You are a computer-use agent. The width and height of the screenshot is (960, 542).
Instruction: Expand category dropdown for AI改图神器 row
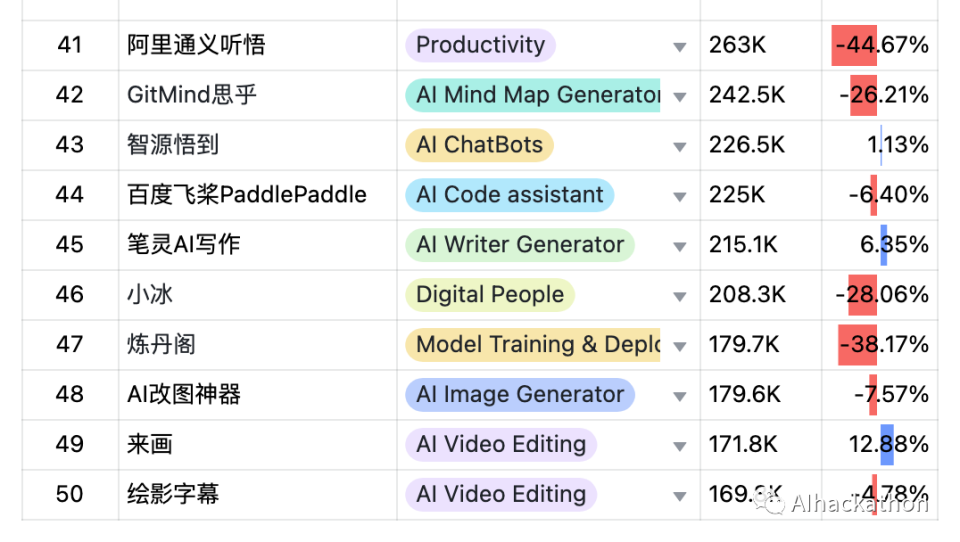click(x=680, y=397)
